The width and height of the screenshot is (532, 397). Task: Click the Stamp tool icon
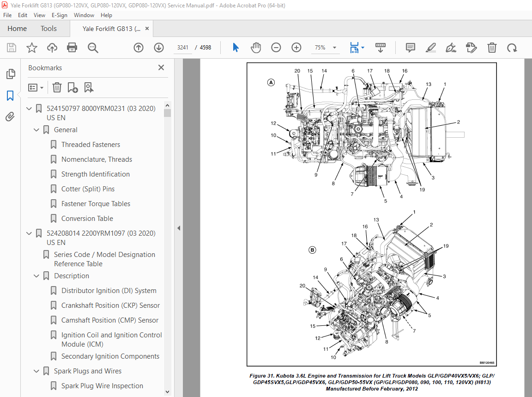click(471, 48)
